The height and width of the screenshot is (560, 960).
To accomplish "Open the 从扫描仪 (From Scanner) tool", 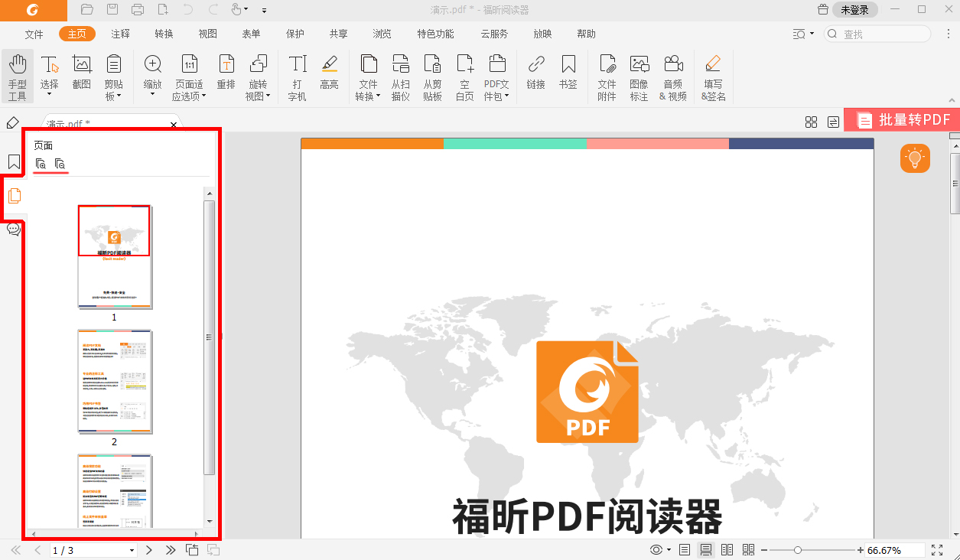I will click(x=400, y=73).
